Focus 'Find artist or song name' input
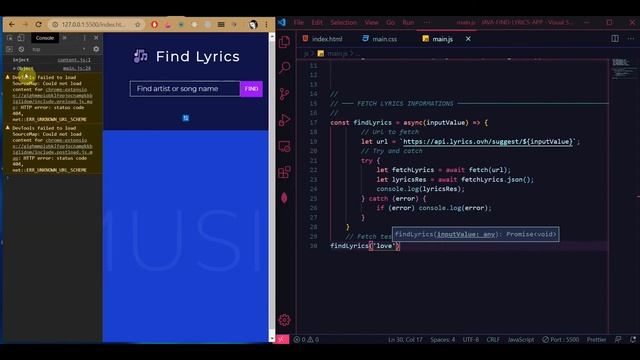Viewport: 640px width, 360px height. pyautogui.click(x=185, y=89)
